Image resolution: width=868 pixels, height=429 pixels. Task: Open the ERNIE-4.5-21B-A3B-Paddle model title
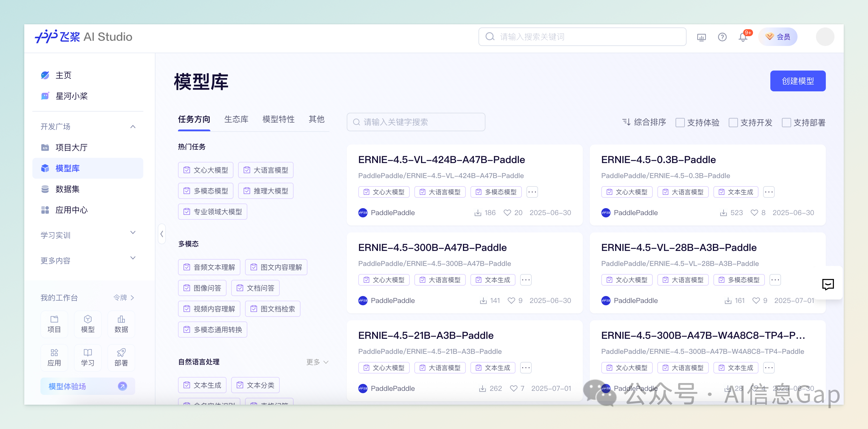point(426,336)
